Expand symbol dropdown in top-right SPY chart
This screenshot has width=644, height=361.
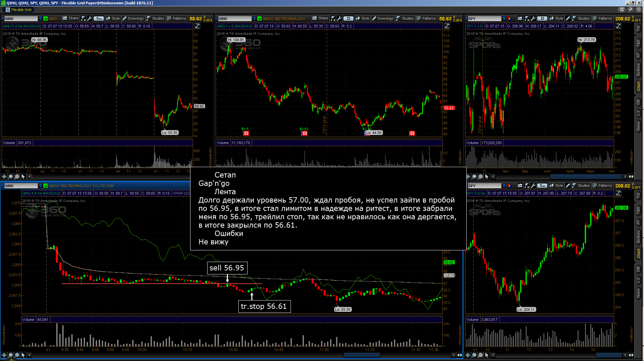pyautogui.click(x=504, y=19)
